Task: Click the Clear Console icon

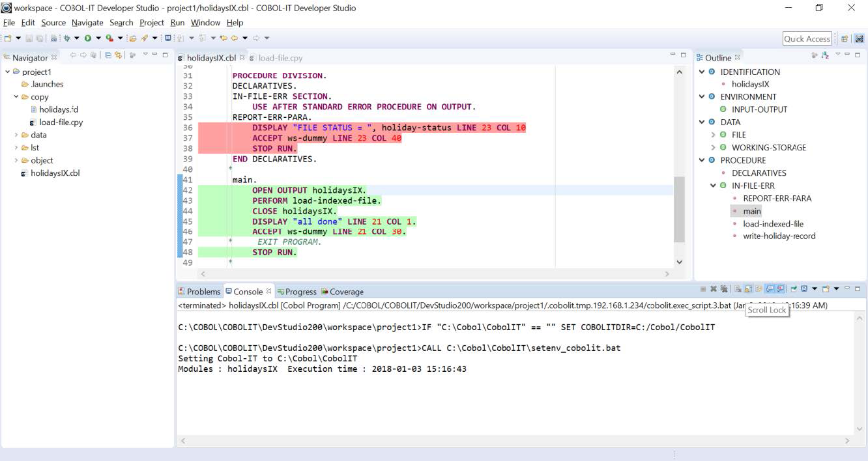Action: point(738,289)
